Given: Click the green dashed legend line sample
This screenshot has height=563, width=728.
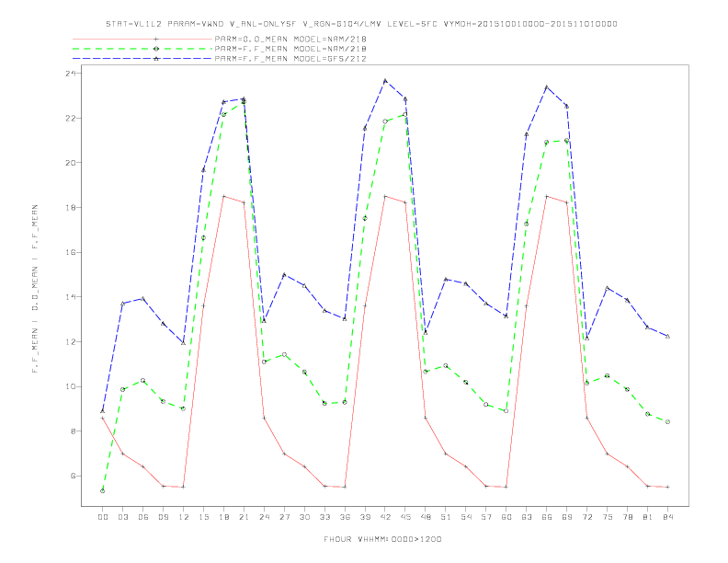Looking at the screenshot, I should (142, 49).
